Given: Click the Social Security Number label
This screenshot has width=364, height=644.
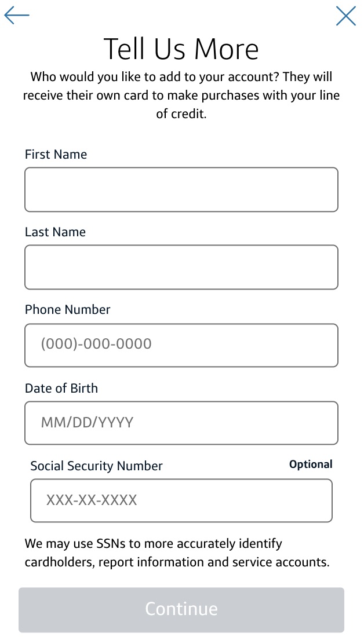Looking at the screenshot, I should [96, 465].
